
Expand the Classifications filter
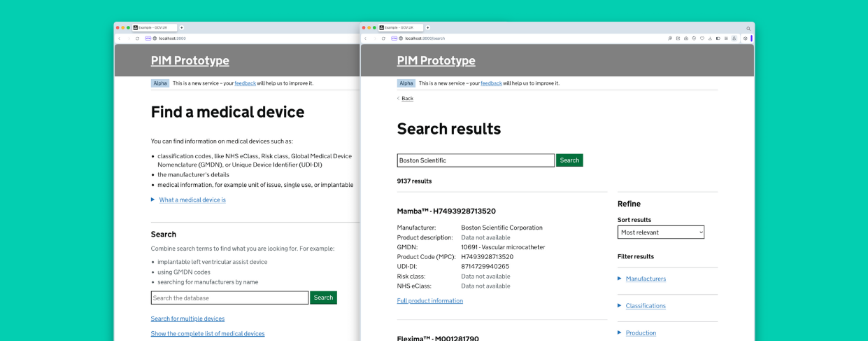point(646,306)
